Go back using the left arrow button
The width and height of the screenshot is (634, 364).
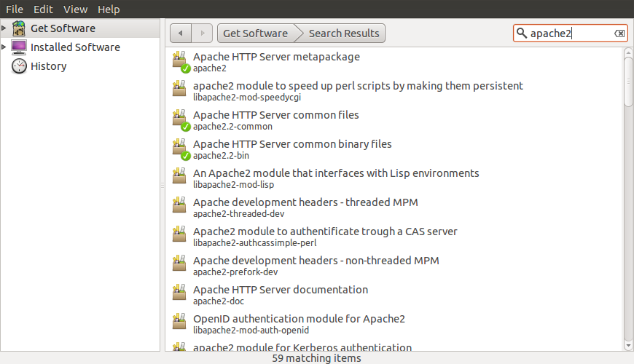pyautogui.click(x=181, y=33)
